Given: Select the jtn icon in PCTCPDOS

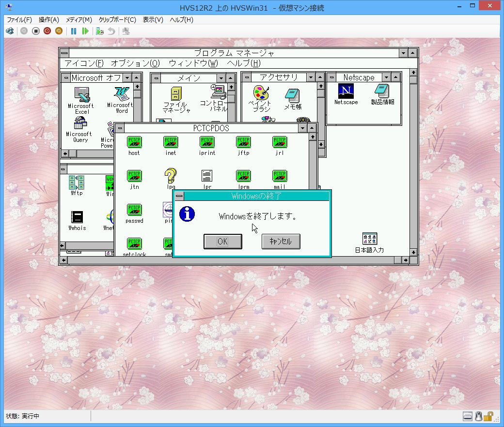Looking at the screenshot, I should click(134, 180).
